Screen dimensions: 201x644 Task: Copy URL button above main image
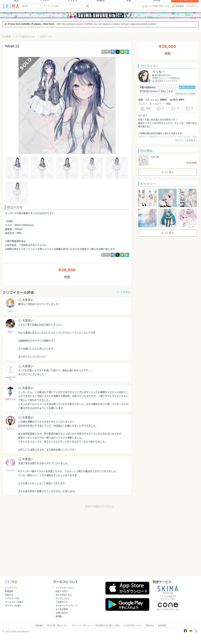[106, 52]
